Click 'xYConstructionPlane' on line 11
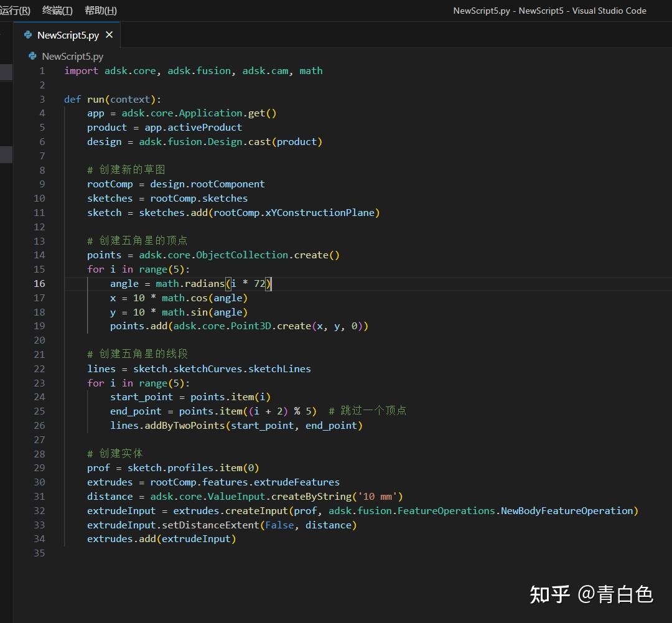Screen dimensions: 672x623 click(320, 212)
